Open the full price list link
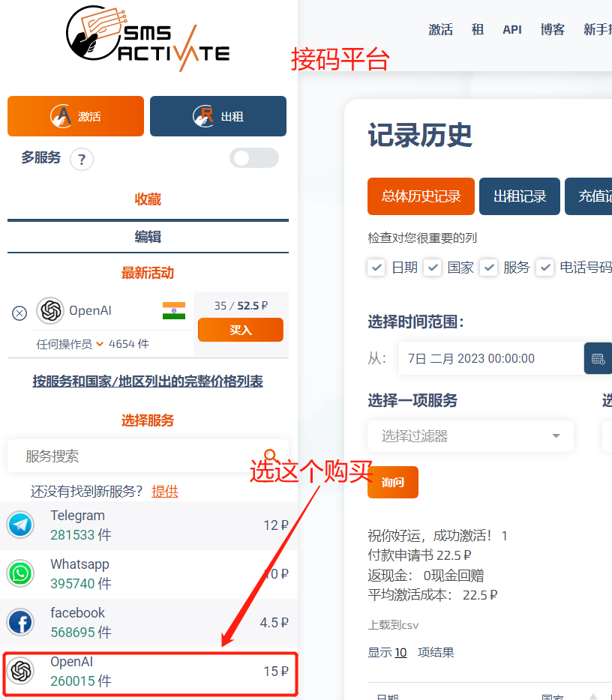 [x=148, y=381]
